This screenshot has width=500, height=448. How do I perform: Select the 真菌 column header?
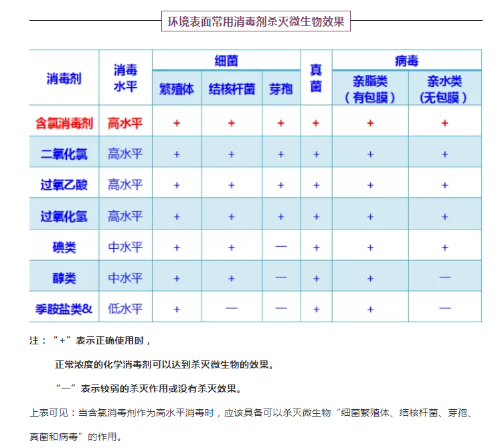click(x=316, y=78)
